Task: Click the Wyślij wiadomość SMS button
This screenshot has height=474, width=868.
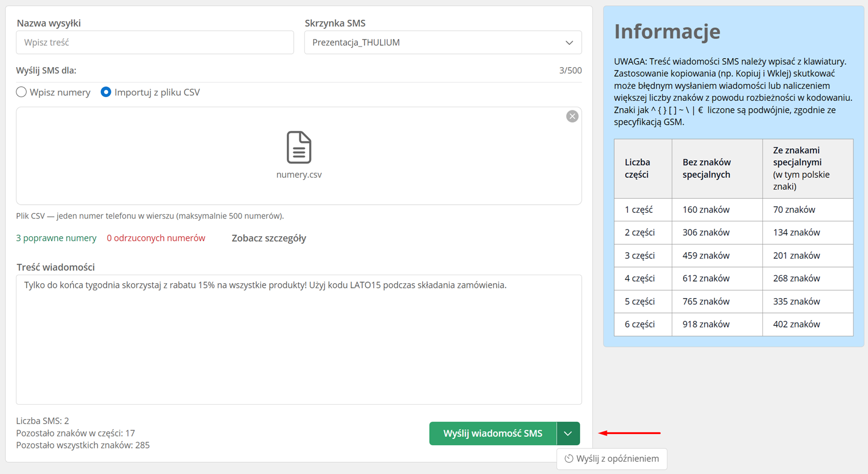Action: coord(493,433)
